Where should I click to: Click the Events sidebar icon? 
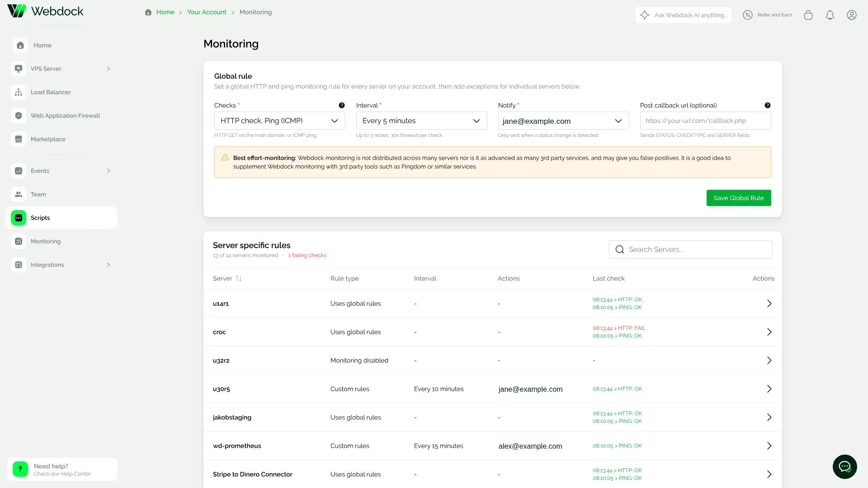click(x=19, y=171)
